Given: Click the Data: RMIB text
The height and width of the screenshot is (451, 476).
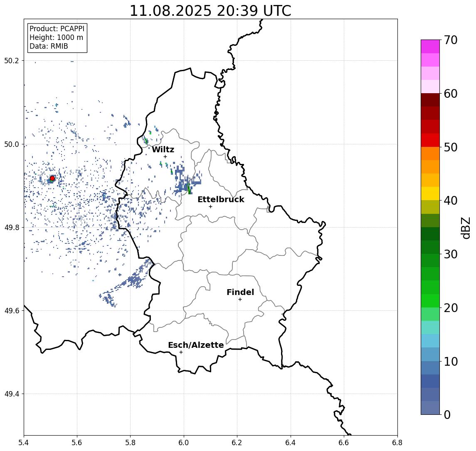Looking at the screenshot, I should click(x=49, y=46).
